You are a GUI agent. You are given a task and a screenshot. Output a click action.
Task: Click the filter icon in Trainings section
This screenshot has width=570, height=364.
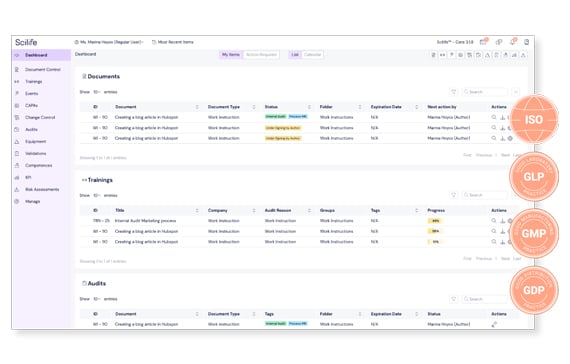click(454, 195)
